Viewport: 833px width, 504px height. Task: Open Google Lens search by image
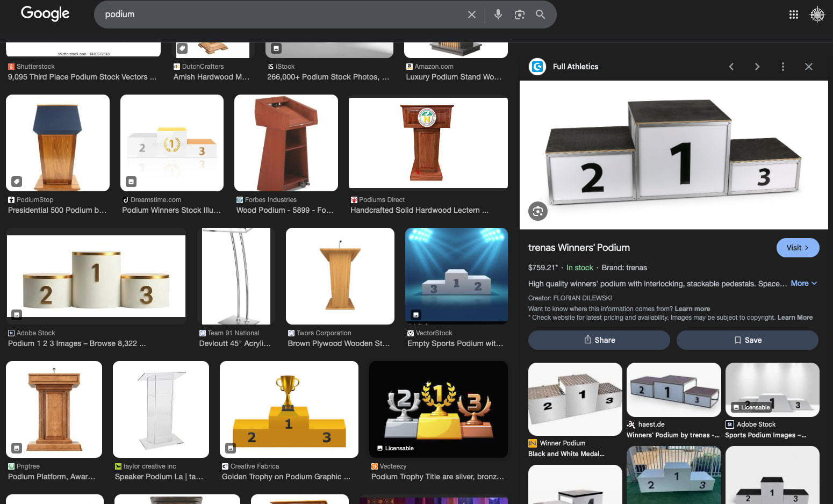coord(519,15)
